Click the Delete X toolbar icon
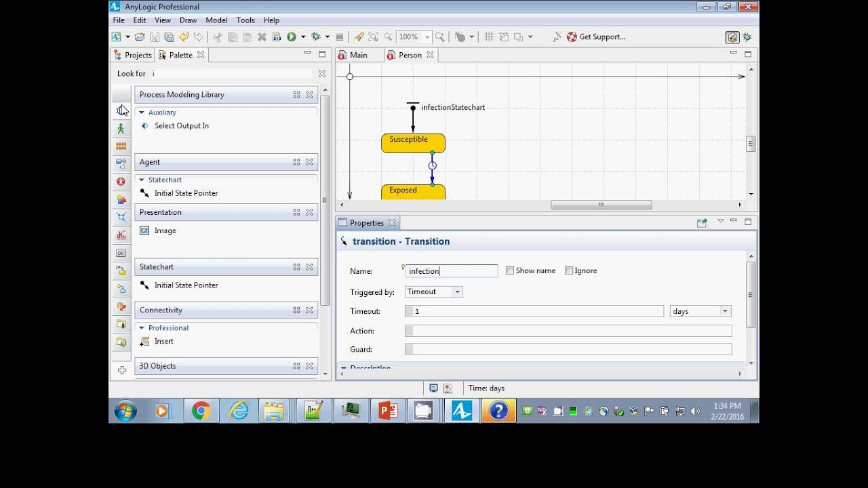The image size is (868, 488). [x=262, y=37]
